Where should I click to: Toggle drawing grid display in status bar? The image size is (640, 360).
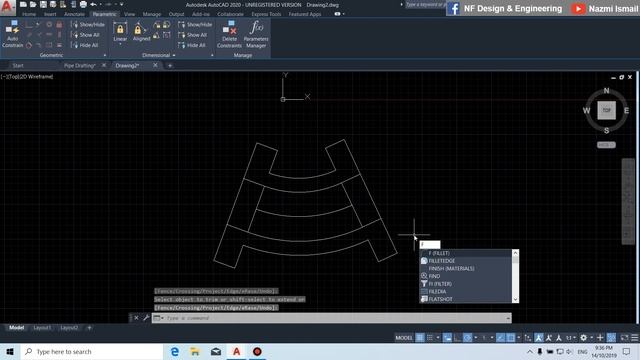pos(420,338)
